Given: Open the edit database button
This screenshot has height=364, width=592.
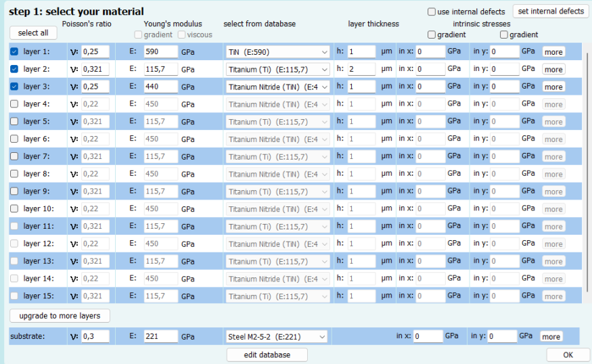Looking at the screenshot, I should 267,355.
